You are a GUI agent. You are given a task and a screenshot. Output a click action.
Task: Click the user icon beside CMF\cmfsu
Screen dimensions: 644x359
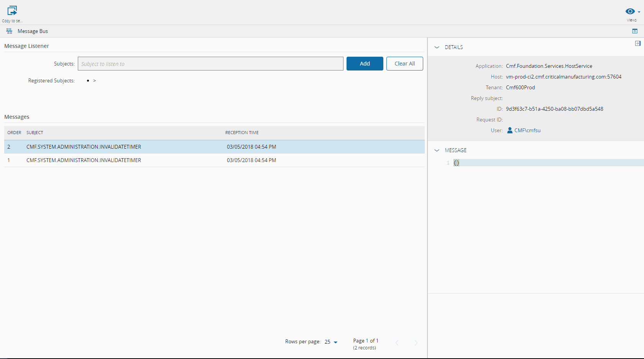pos(510,130)
